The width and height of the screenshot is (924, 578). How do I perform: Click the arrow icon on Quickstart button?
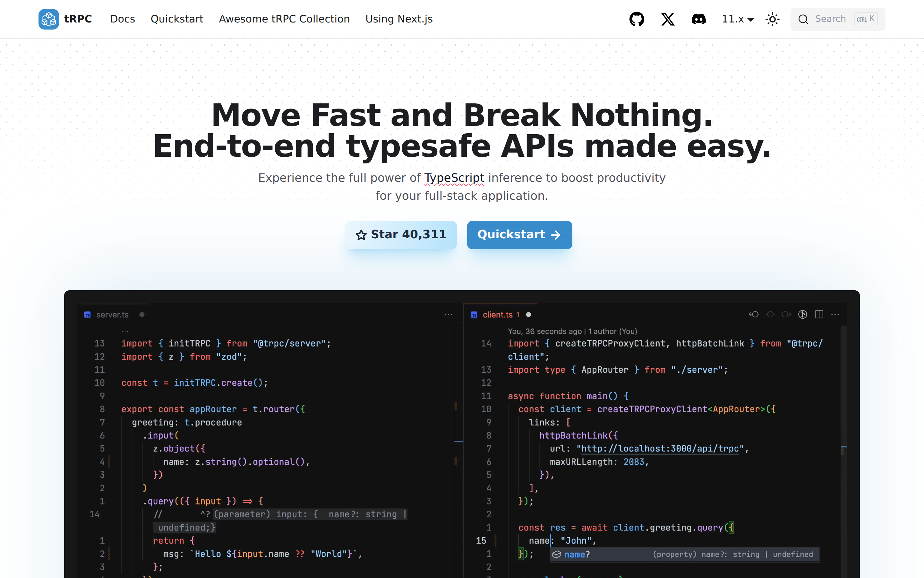[556, 235]
